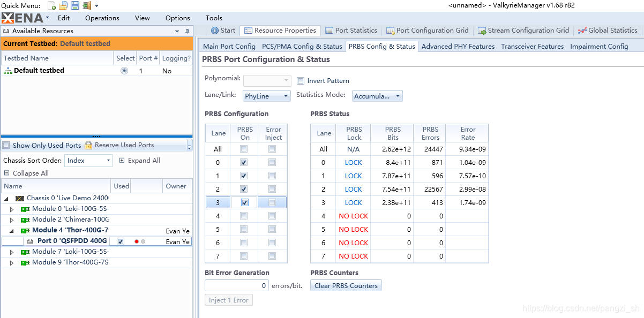The height and width of the screenshot is (318, 644).
Task: Pin the Available Resources panel
Action: [187, 31]
